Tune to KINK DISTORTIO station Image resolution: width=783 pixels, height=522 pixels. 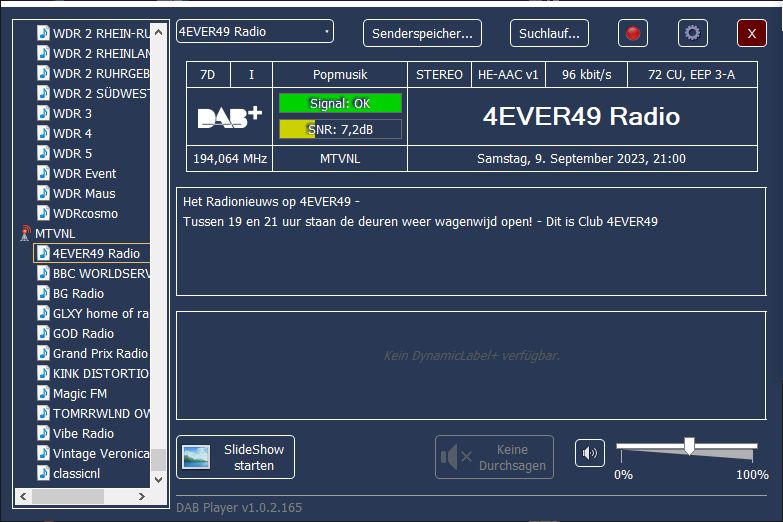[101, 373]
